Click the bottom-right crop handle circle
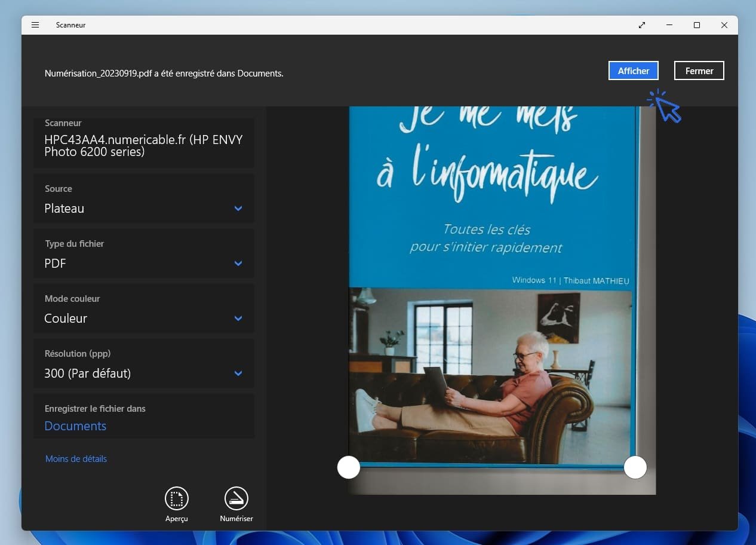The image size is (756, 545). tap(635, 467)
